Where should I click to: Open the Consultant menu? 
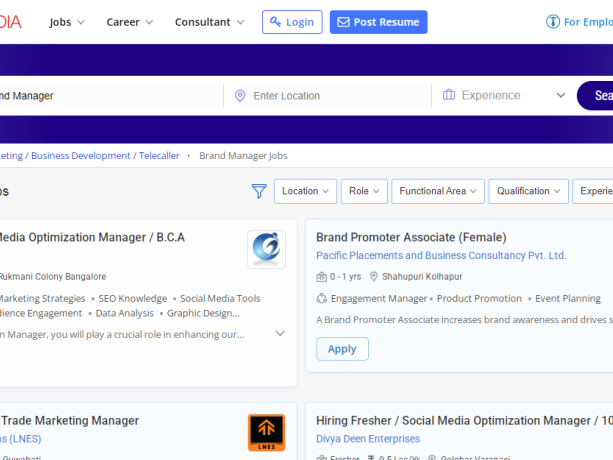[210, 22]
